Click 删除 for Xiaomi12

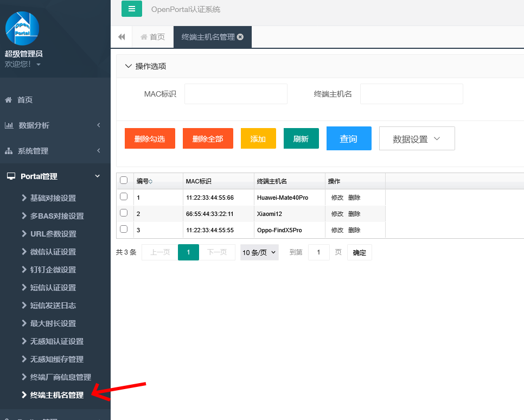pos(354,214)
